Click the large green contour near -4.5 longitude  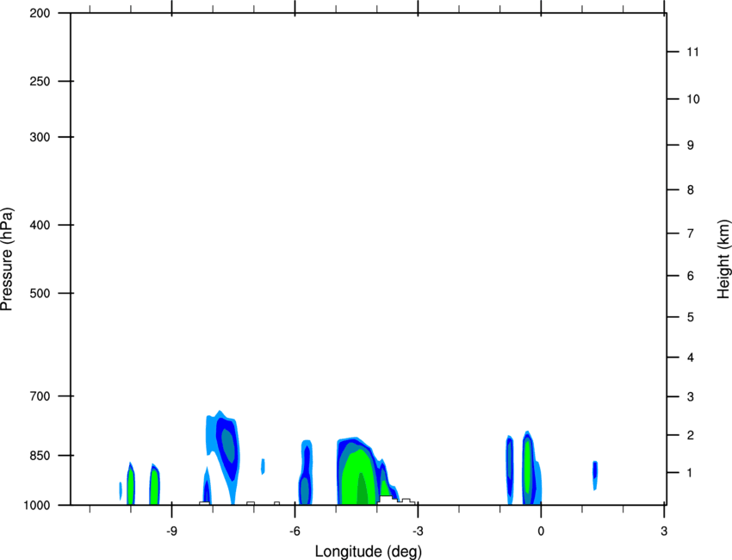pos(358,476)
